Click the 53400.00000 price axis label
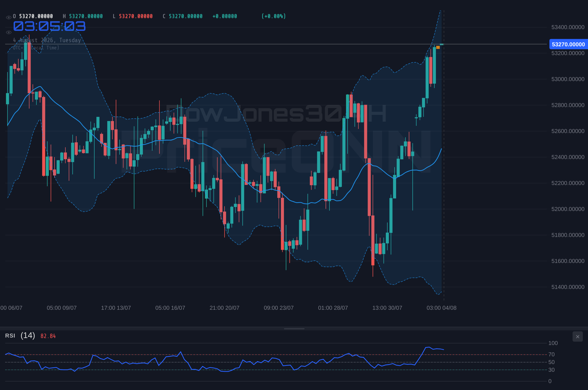This screenshot has width=588, height=390. click(x=568, y=27)
